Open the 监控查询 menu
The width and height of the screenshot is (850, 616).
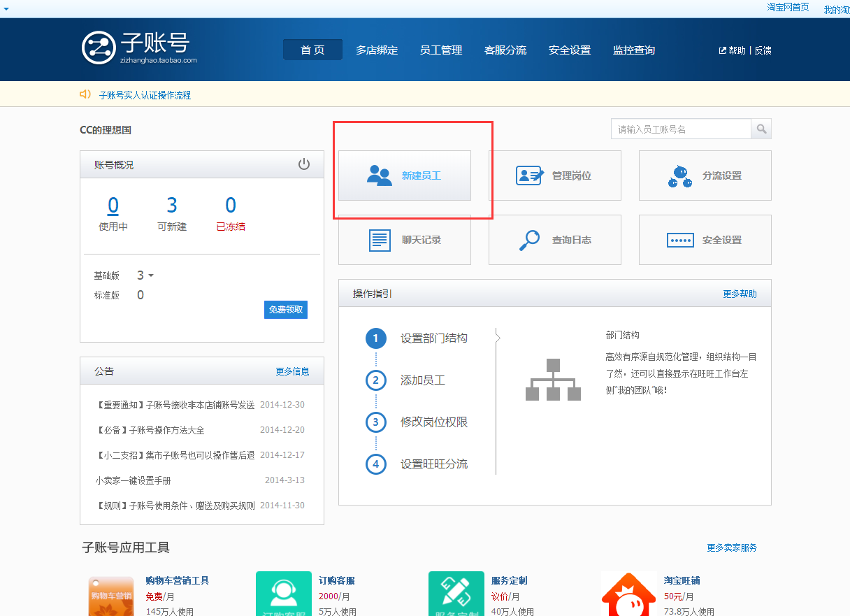tap(633, 50)
